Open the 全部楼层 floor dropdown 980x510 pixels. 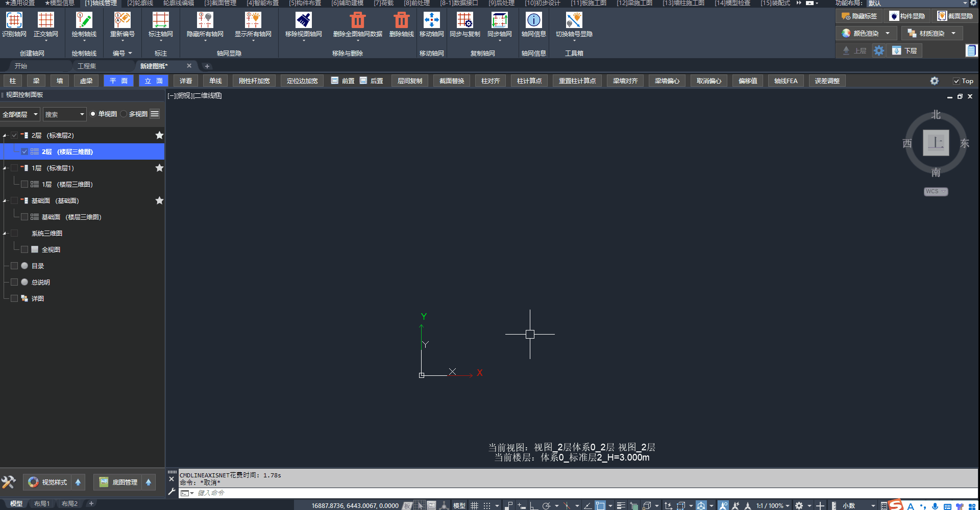pyautogui.click(x=20, y=114)
